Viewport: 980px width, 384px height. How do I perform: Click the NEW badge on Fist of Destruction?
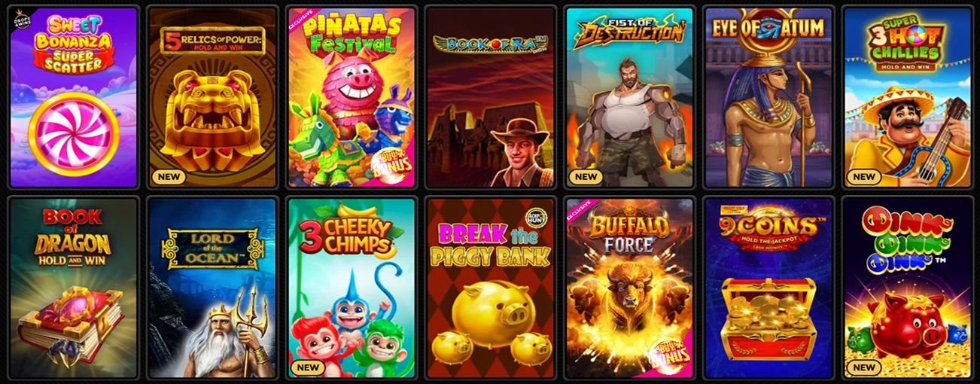pyautogui.click(x=586, y=177)
